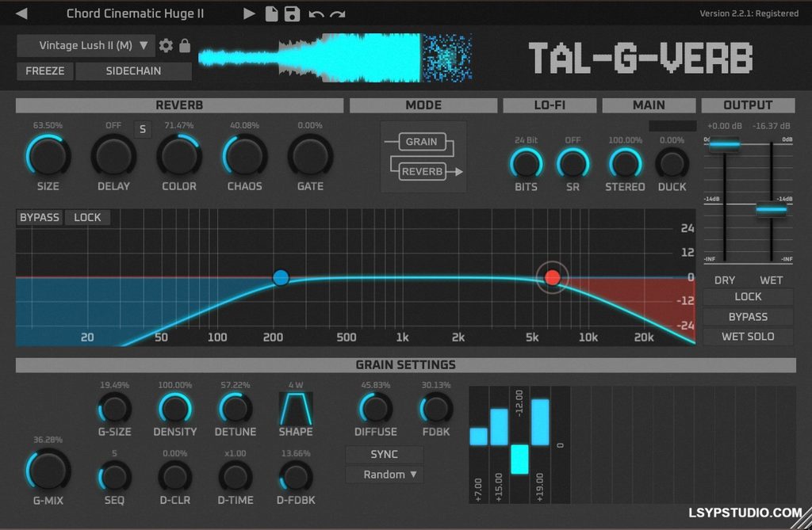Screen dimensions: 812x530
Task: Click the +0.00 dB dry value
Action: pos(725,126)
